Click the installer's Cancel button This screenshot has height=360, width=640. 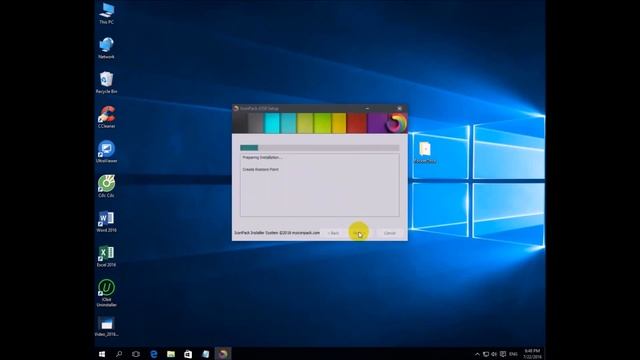click(x=390, y=233)
